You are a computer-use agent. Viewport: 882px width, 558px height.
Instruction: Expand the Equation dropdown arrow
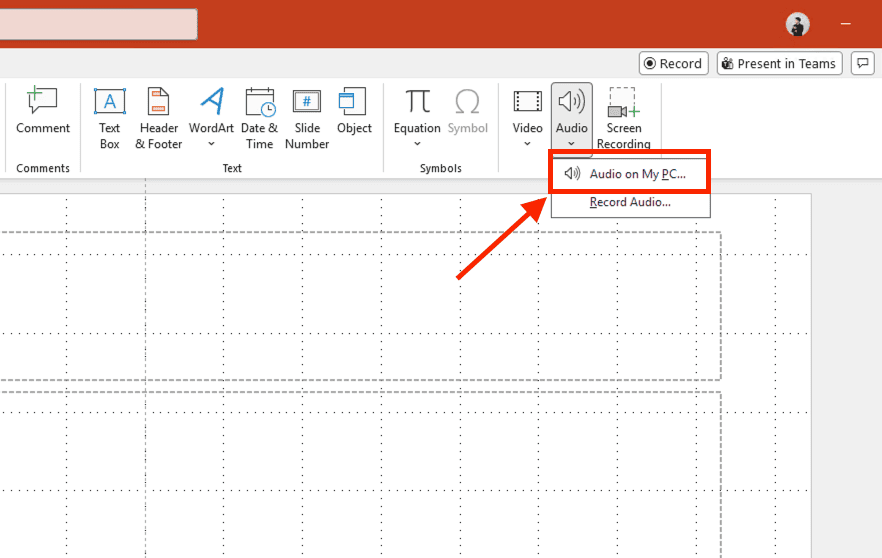coord(417,144)
